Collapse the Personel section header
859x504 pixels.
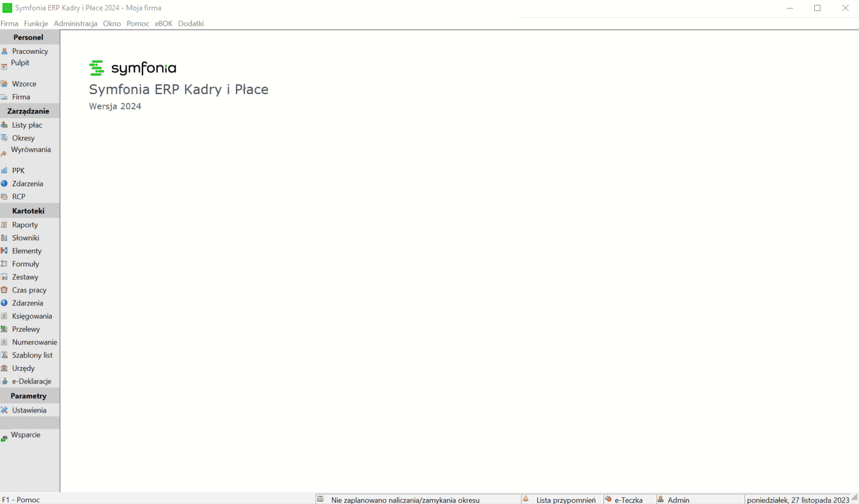coord(30,37)
